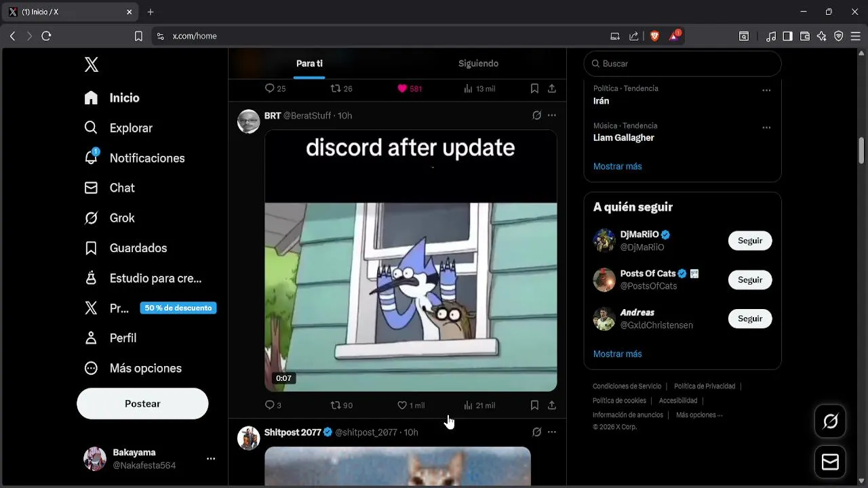This screenshot has height=488, width=868.
Task: Show more trends with Mostrar más
Action: click(x=617, y=166)
